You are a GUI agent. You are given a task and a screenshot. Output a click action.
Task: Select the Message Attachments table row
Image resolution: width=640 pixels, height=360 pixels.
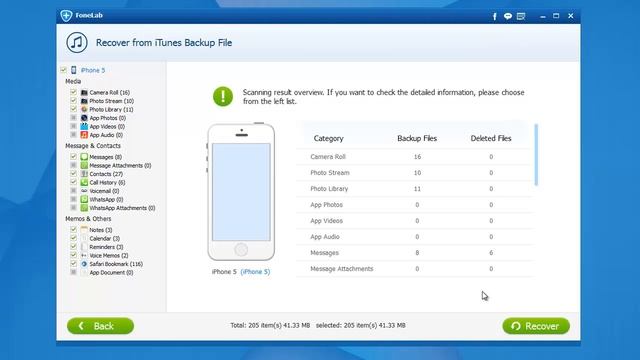point(415,269)
